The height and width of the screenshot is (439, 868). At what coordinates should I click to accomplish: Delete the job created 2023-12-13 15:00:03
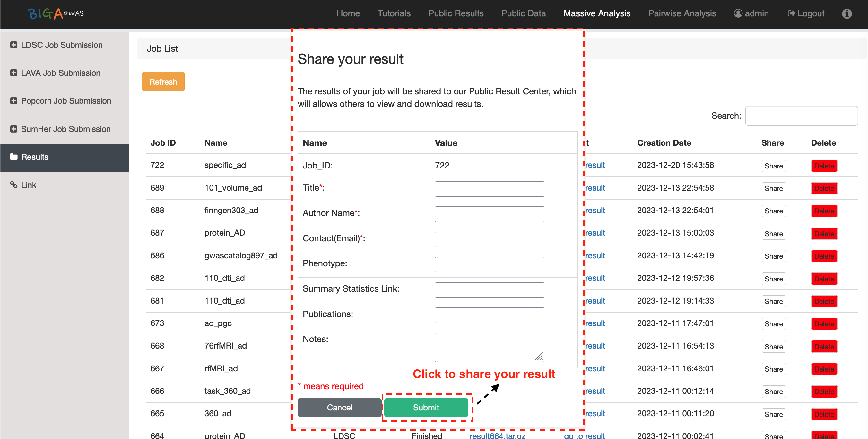pyautogui.click(x=824, y=234)
